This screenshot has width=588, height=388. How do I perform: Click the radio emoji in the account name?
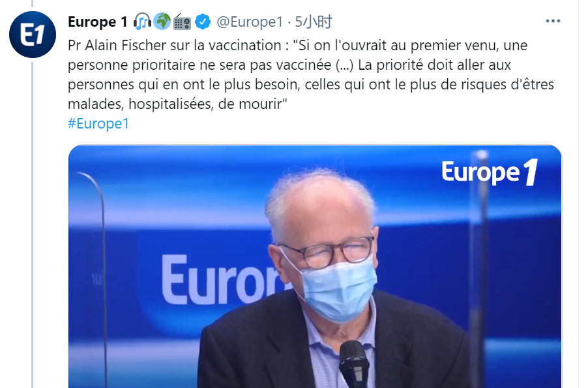[183, 22]
